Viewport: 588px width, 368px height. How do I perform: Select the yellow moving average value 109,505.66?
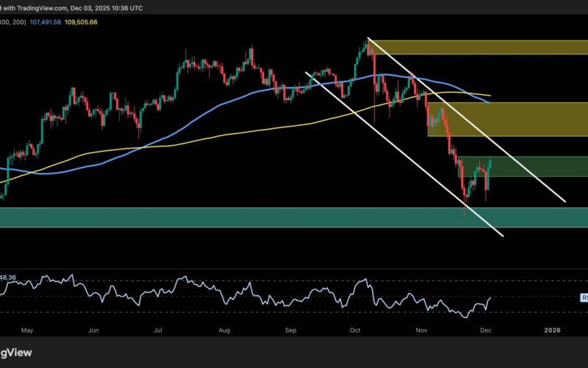point(98,21)
